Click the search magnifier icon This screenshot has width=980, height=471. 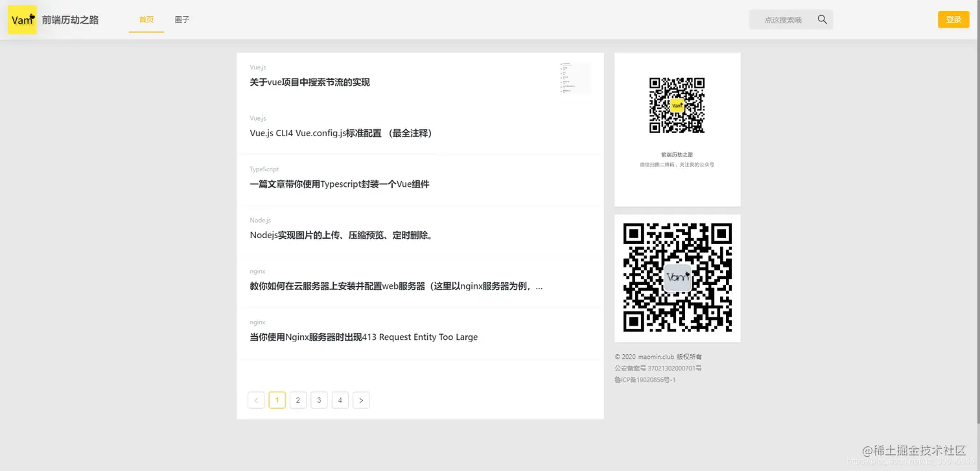(822, 19)
